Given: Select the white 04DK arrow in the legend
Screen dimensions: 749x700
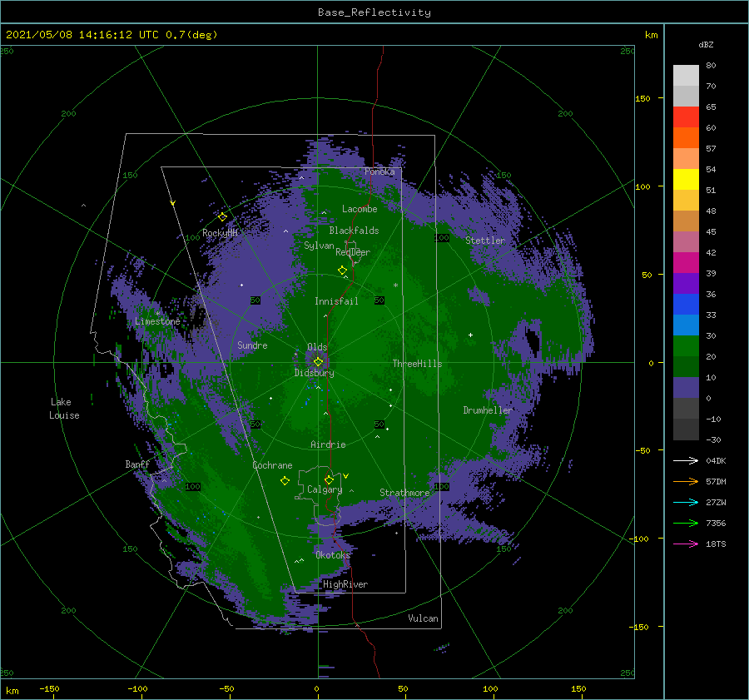Looking at the screenshot, I should click(686, 460).
